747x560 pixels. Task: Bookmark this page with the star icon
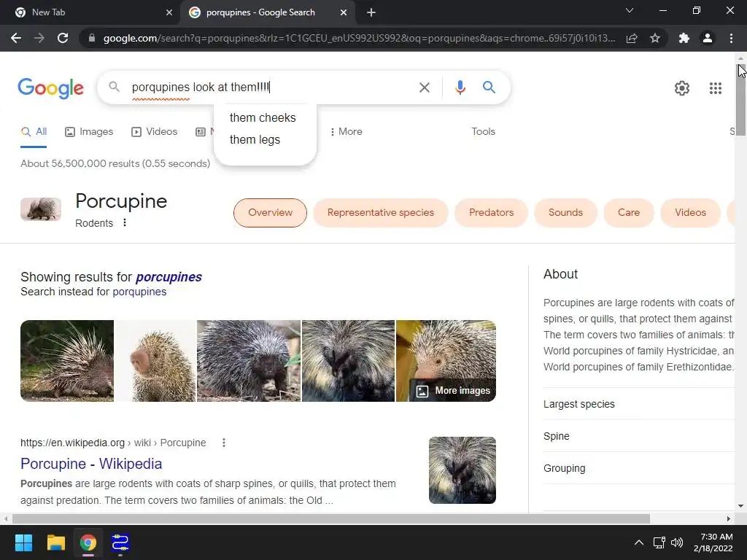[x=655, y=38]
